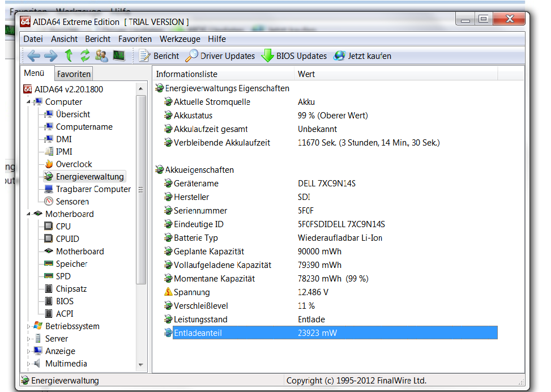Click the tree scrollbar down arrow
This screenshot has height=392, width=551.
[141, 365]
